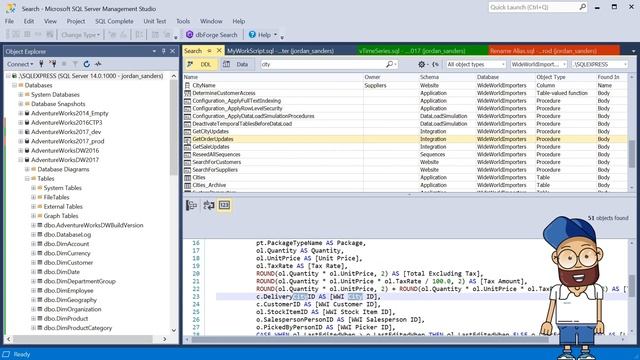Close the Search tab
640x360 pixels.
[219, 51]
